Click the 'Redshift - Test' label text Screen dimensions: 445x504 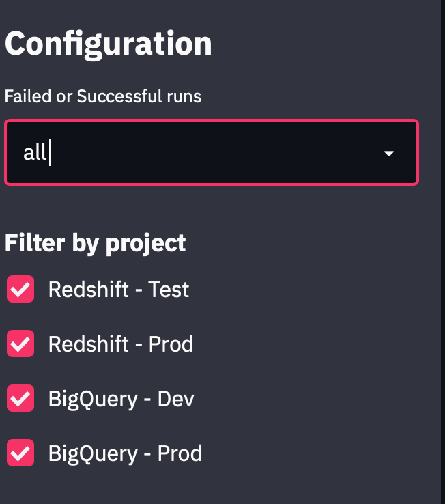118,290
